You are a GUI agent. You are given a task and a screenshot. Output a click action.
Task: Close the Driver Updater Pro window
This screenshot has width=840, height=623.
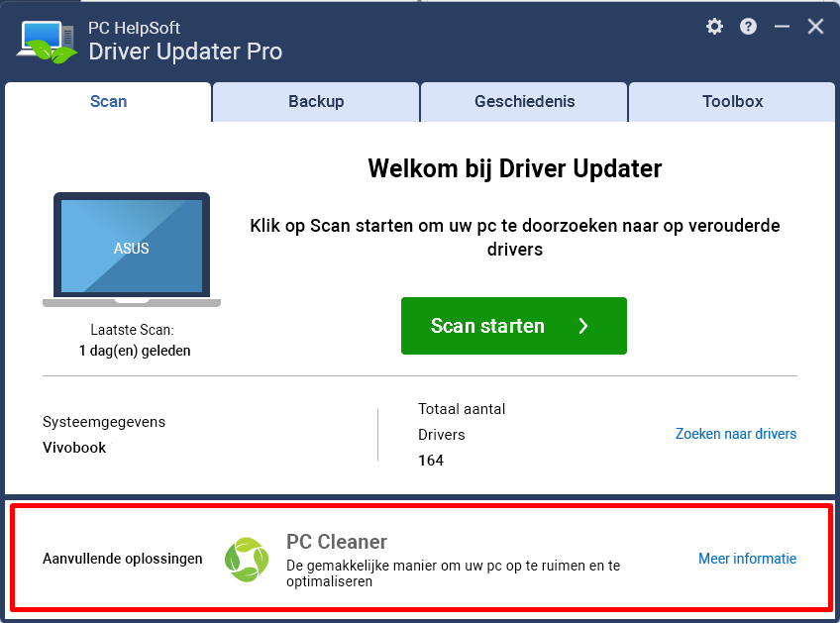(816, 27)
